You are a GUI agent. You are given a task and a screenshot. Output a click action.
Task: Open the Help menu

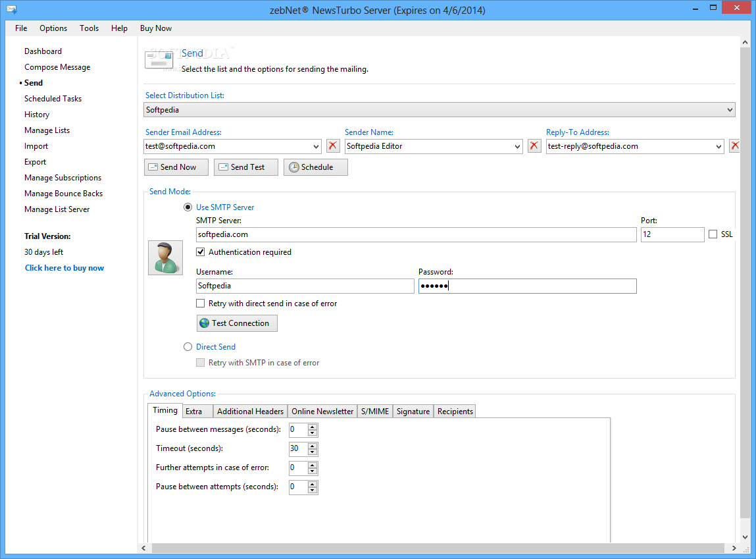click(x=119, y=28)
